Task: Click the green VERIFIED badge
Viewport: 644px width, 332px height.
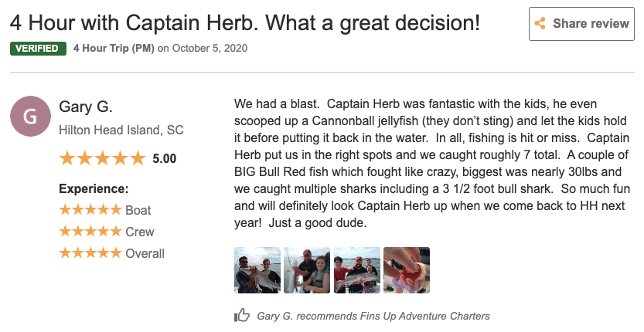Action: click(36, 49)
